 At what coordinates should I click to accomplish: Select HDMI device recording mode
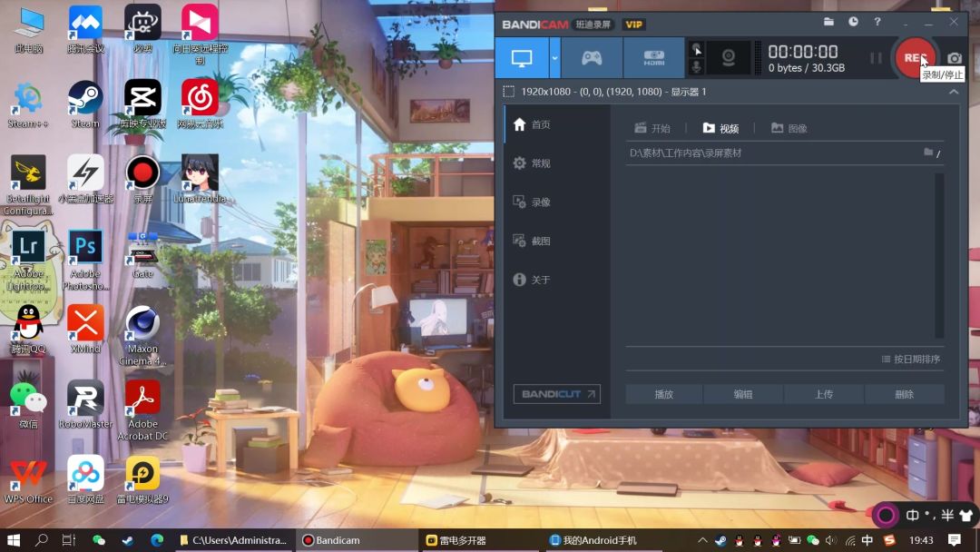(653, 58)
